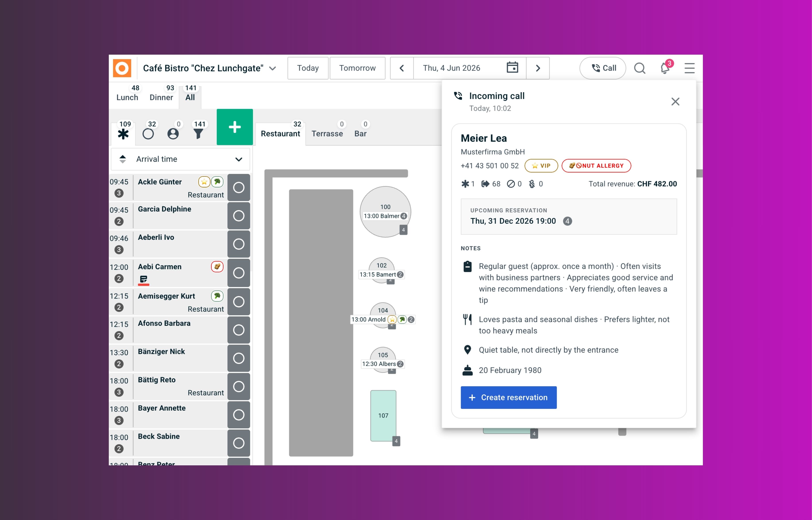Open upcoming reservation Thu, 31 Dec 2026
Screen dimensions: 812x520
[x=569, y=217]
